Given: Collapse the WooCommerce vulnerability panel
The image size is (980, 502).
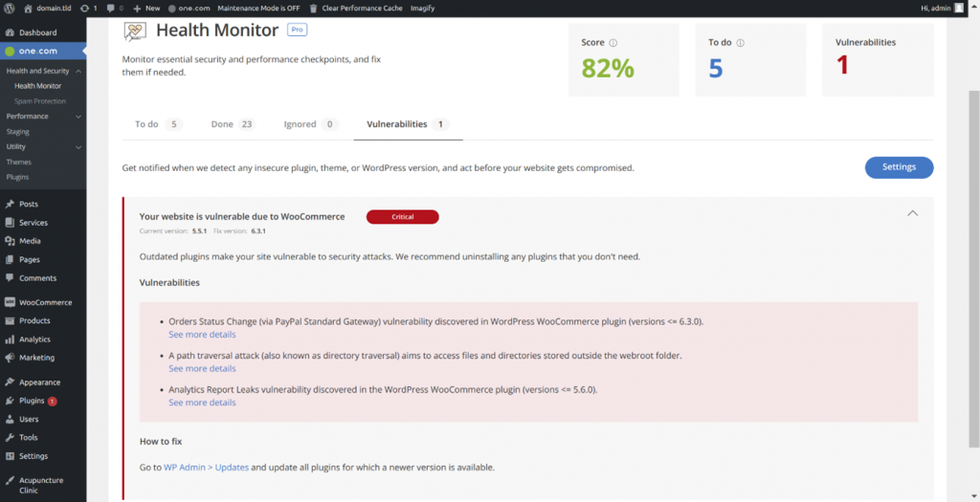Looking at the screenshot, I should (x=912, y=213).
